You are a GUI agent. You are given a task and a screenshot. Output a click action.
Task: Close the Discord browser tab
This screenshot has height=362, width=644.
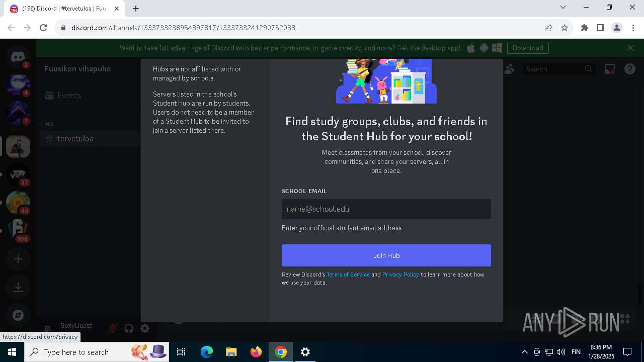coord(117,9)
